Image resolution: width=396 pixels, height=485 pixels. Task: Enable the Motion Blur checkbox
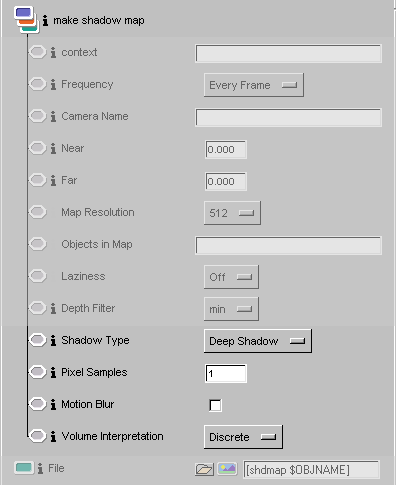215,405
